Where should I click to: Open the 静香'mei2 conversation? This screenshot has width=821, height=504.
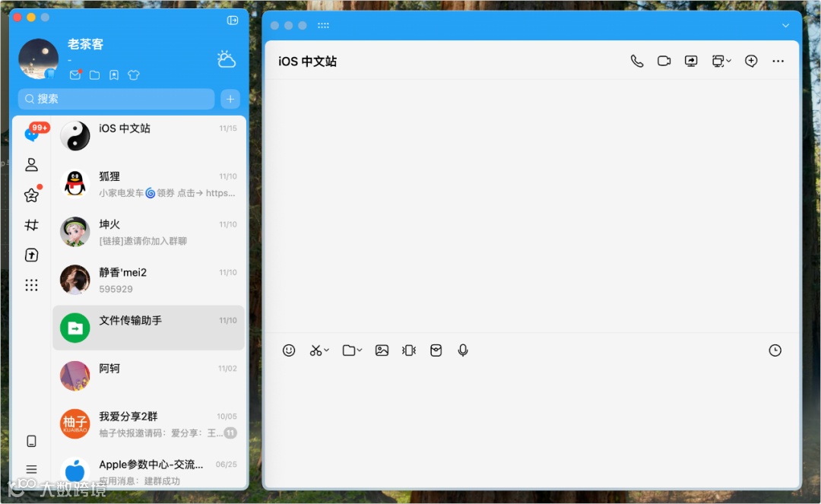149,280
